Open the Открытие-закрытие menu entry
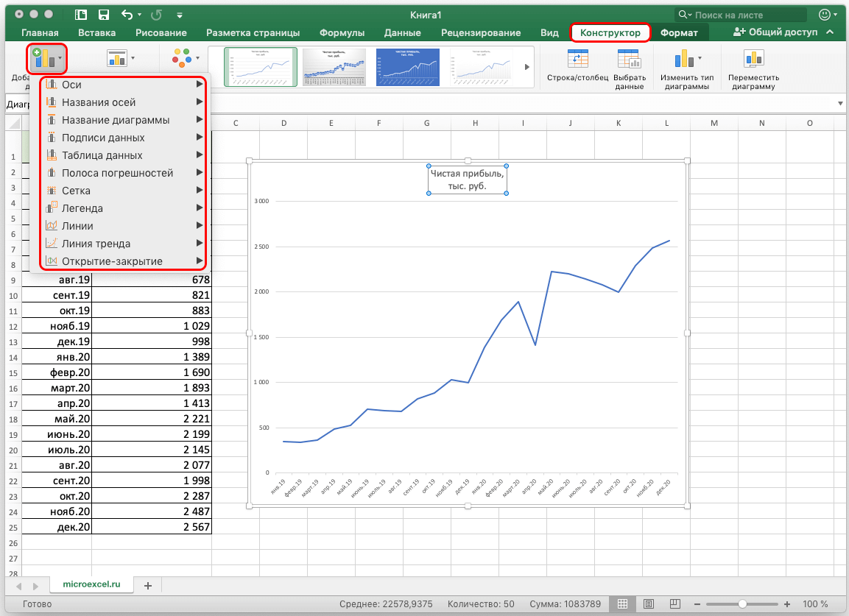The height and width of the screenshot is (616, 849). (x=124, y=261)
